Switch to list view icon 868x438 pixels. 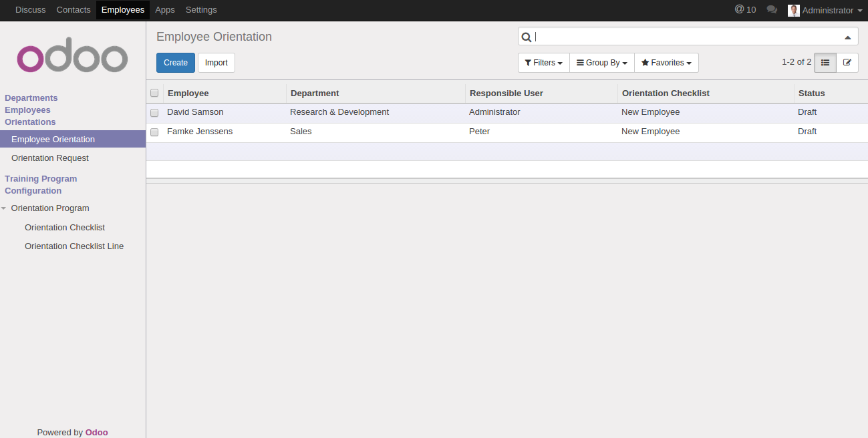point(825,63)
